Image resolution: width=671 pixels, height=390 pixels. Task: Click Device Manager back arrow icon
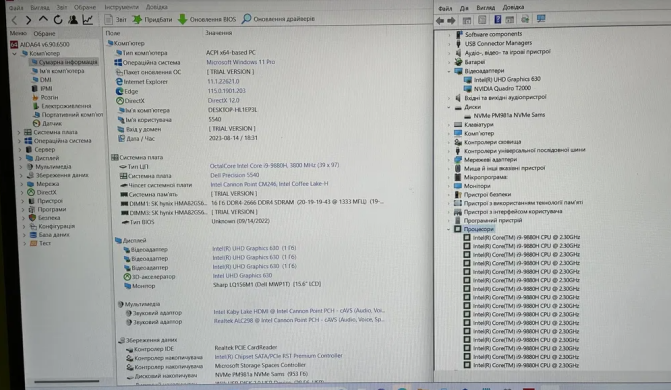click(x=440, y=21)
